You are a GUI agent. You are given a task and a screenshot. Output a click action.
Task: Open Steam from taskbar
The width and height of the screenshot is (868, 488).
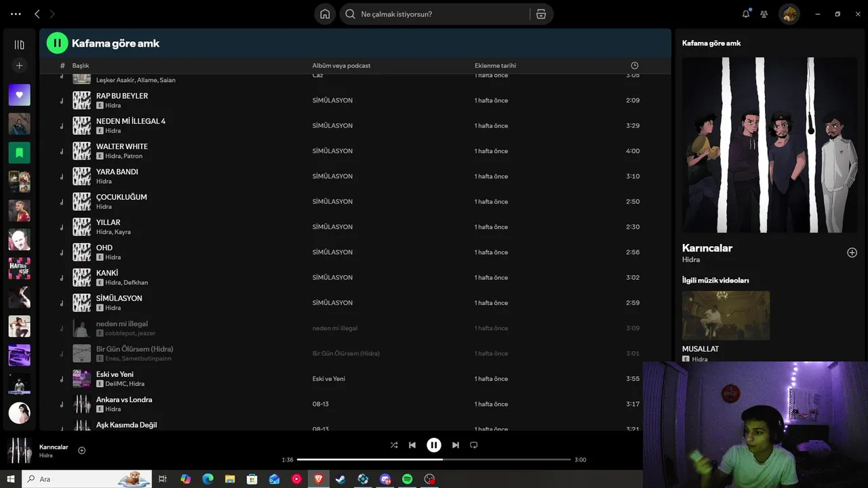pyautogui.click(x=340, y=479)
